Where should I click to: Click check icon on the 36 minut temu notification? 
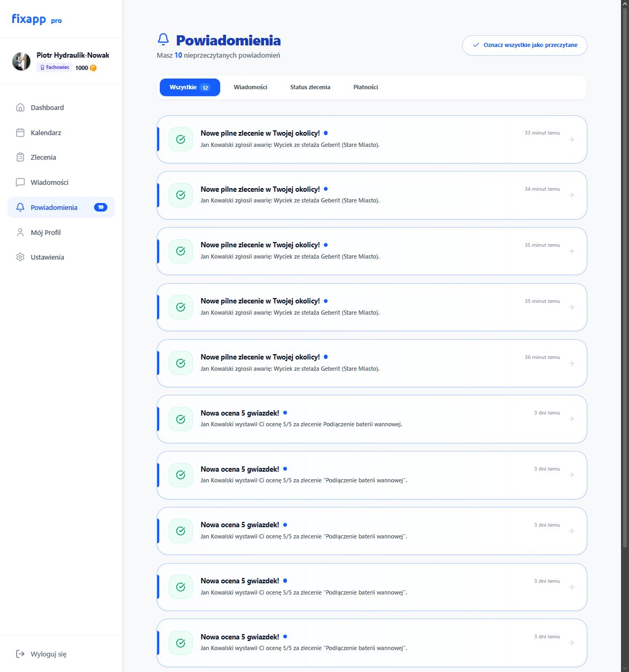pos(181,363)
